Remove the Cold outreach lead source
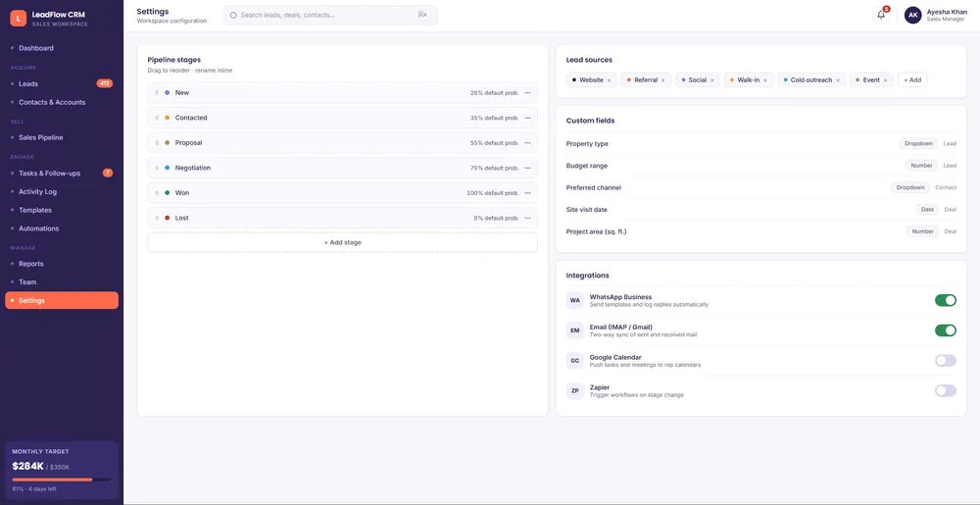 [838, 80]
